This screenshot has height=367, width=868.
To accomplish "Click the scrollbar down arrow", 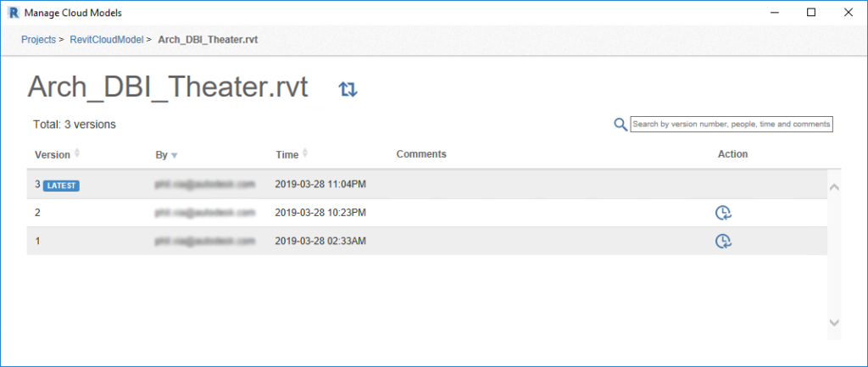I will [834, 322].
